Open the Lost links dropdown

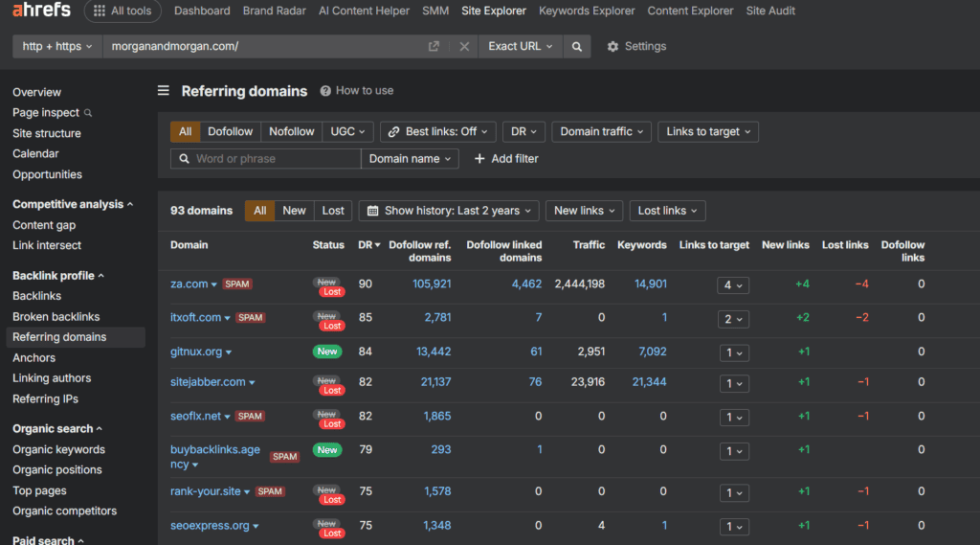(667, 211)
